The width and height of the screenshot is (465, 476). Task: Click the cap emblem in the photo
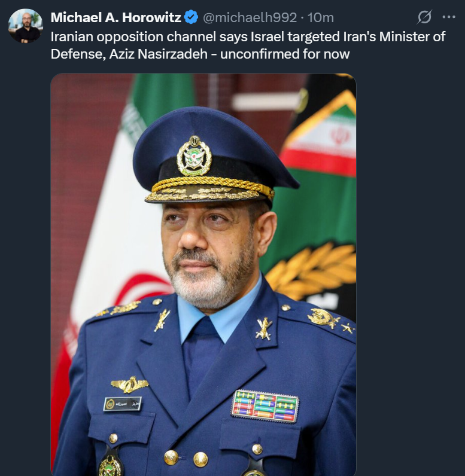point(194,155)
